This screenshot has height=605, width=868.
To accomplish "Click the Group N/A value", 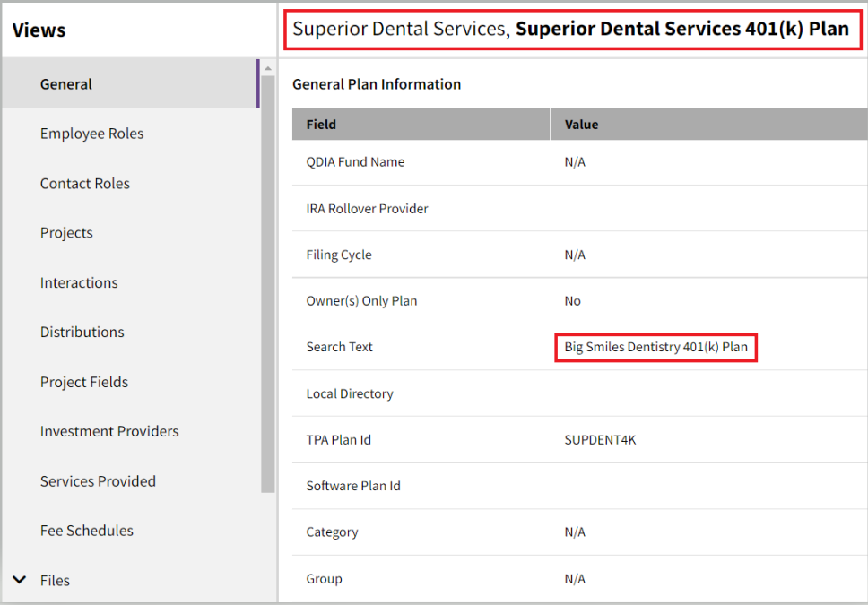I will click(x=575, y=578).
